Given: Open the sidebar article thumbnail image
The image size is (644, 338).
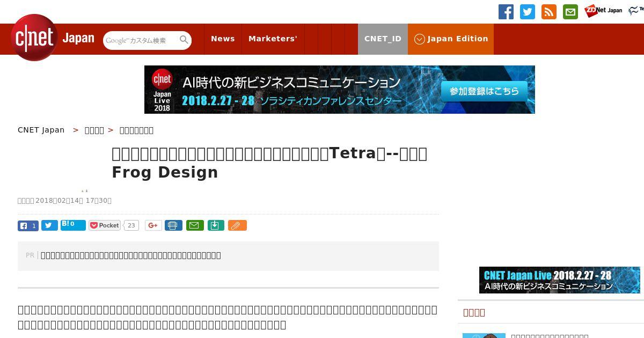Looking at the screenshot, I should (x=484, y=335).
